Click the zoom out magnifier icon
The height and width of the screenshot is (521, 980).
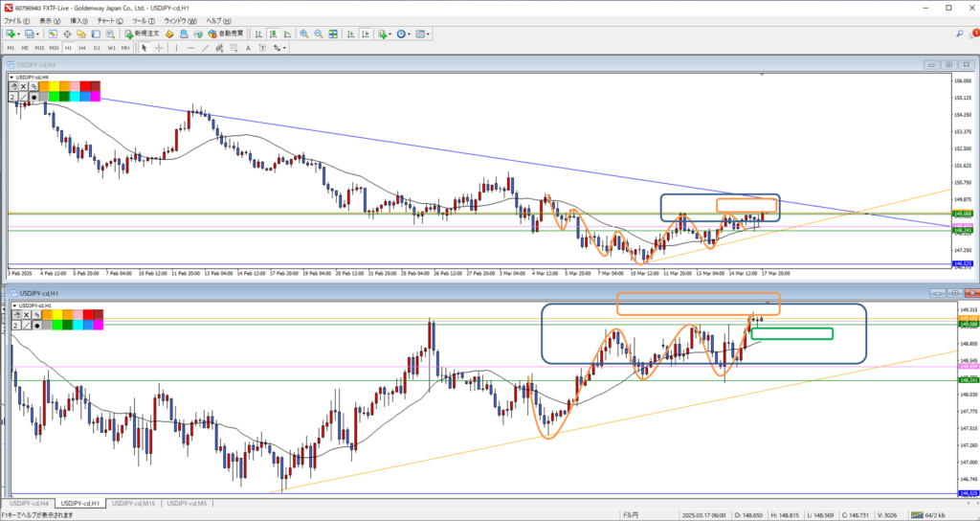pos(318,34)
